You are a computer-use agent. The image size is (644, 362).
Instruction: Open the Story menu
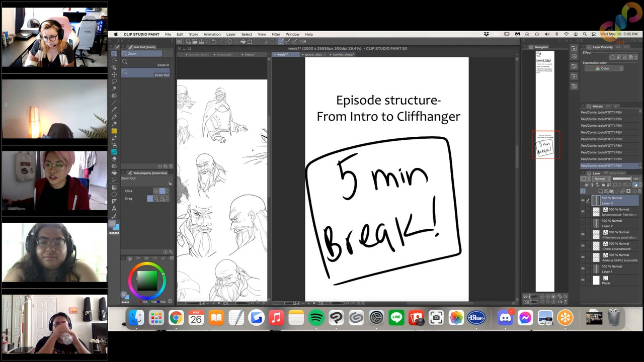pyautogui.click(x=193, y=34)
